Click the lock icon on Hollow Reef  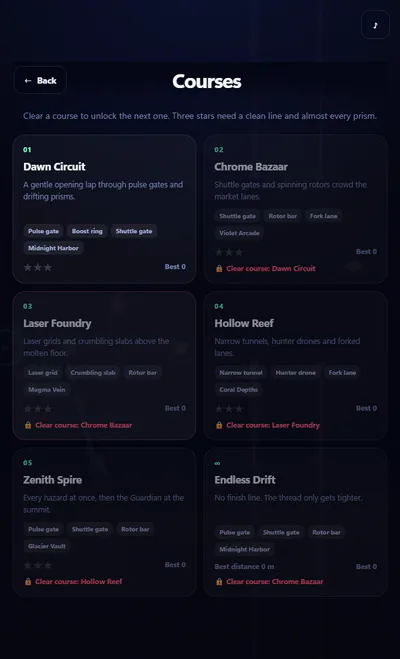[219, 425]
